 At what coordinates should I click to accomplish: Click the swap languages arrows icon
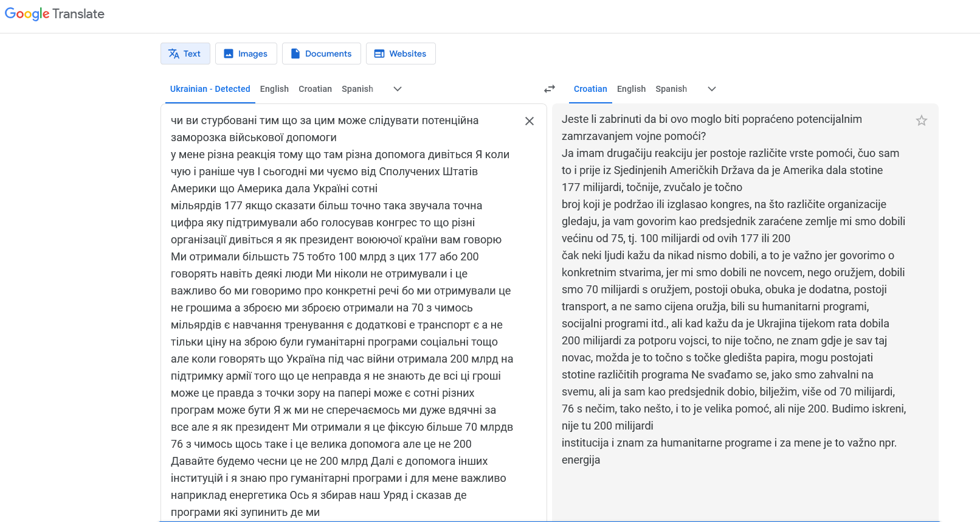point(550,89)
